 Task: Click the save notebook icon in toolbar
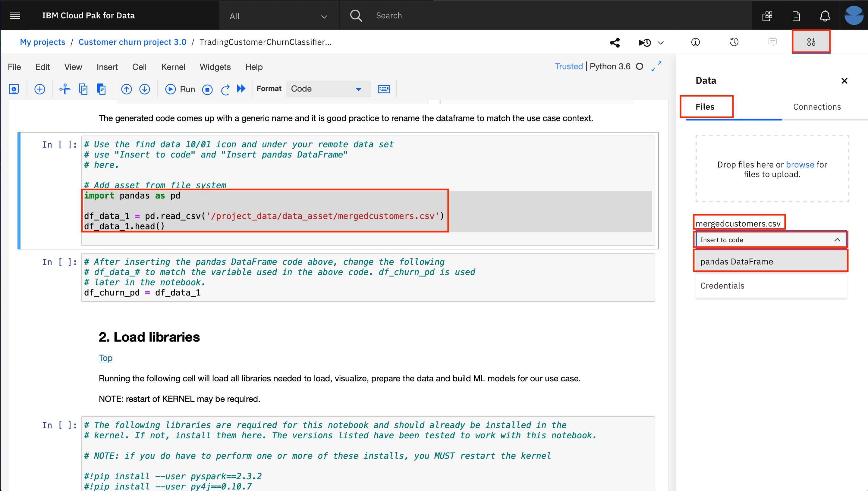coord(14,89)
